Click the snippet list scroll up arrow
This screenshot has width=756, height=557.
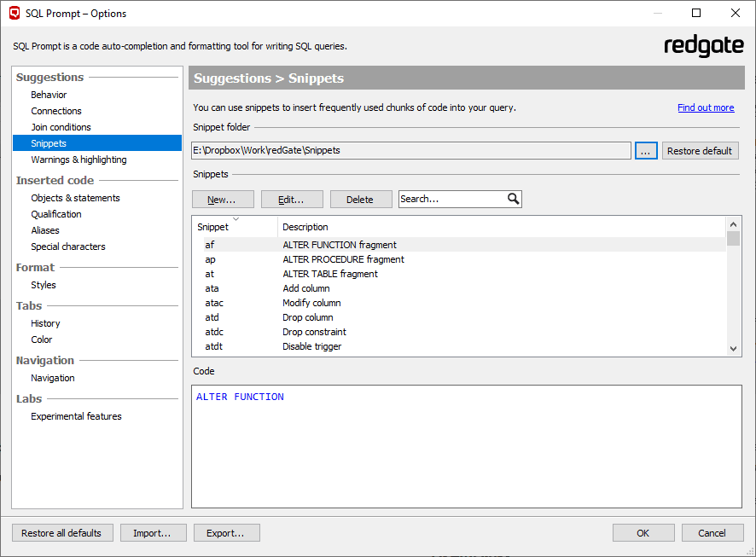click(x=733, y=224)
